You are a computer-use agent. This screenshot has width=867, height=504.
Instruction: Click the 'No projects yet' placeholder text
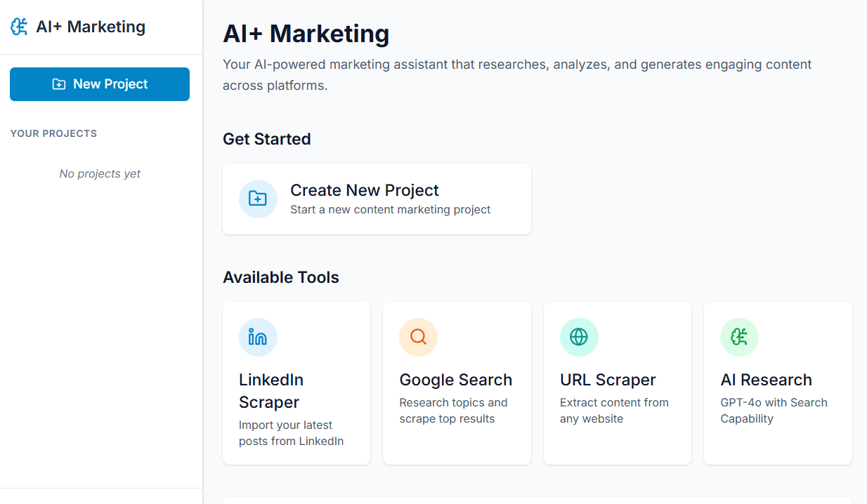coord(100,174)
